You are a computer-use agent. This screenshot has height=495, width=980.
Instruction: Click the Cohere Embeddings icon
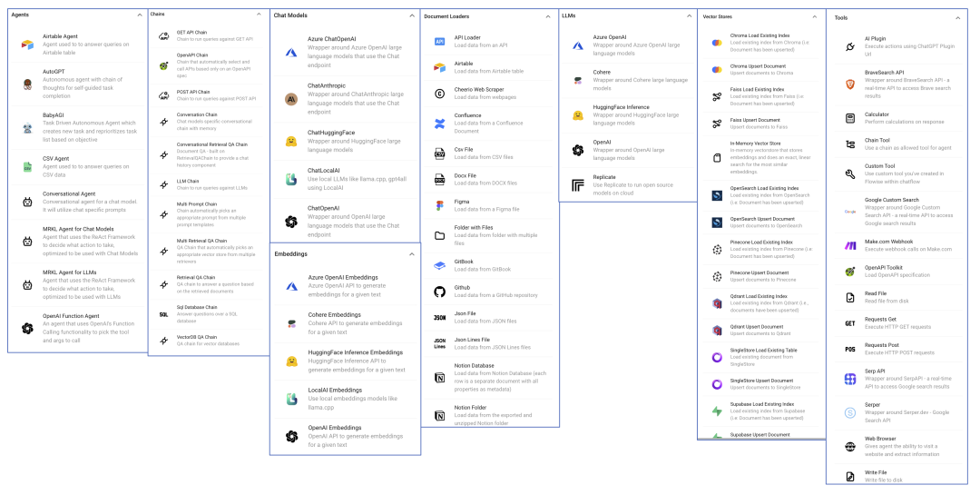[291, 323]
